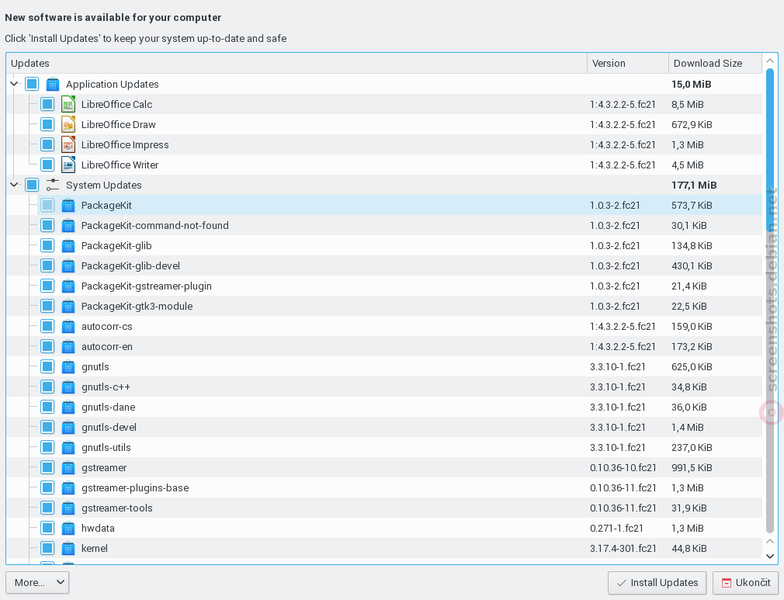Viewport: 784px width, 600px height.
Task: Click the 15,0 MiB Application Updates size
Action: point(691,84)
